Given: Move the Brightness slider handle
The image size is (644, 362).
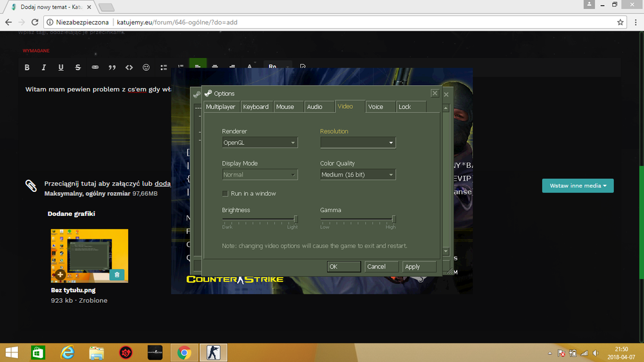Looking at the screenshot, I should tap(296, 219).
